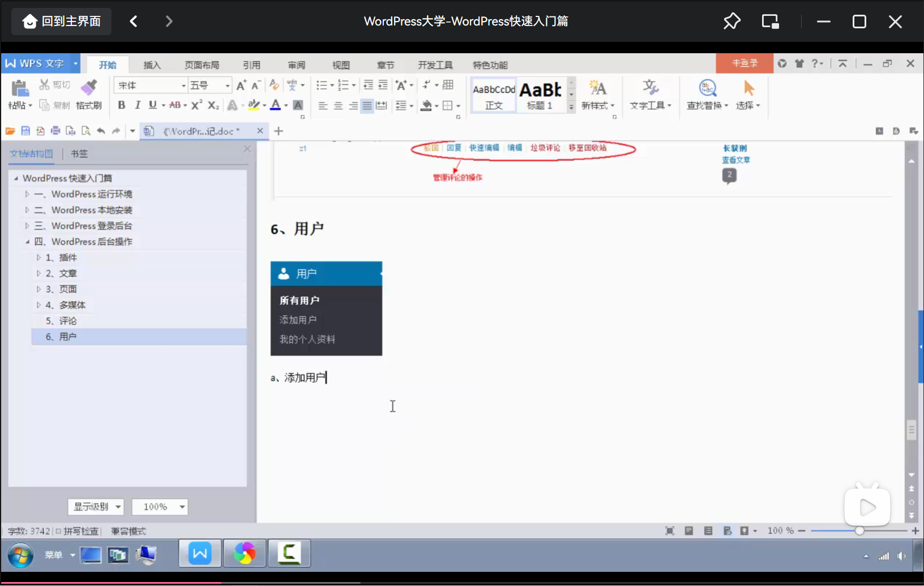The height and width of the screenshot is (586, 924).
Task: Click 回到主界面 button
Action: click(61, 22)
